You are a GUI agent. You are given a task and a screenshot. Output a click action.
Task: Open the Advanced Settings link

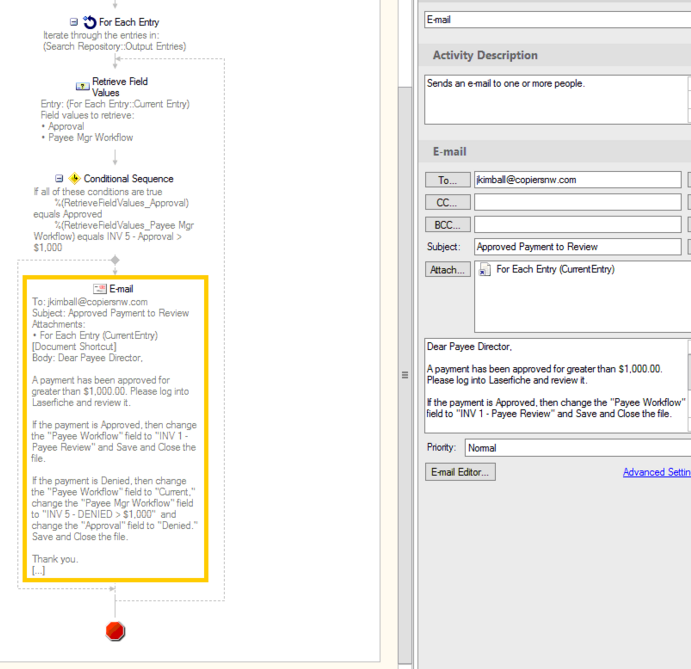click(x=656, y=472)
